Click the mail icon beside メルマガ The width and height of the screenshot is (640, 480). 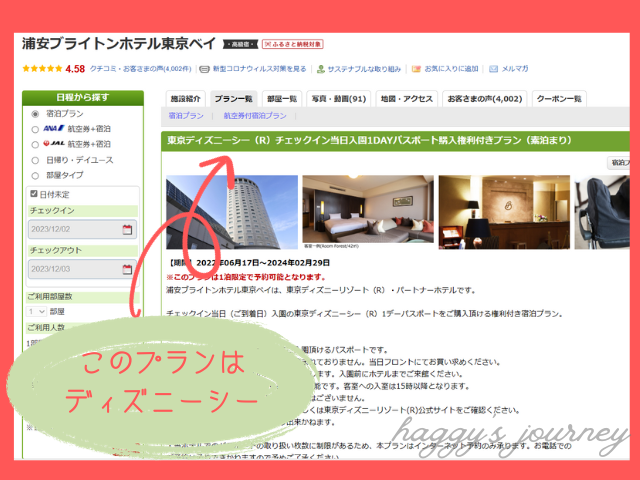(493, 69)
